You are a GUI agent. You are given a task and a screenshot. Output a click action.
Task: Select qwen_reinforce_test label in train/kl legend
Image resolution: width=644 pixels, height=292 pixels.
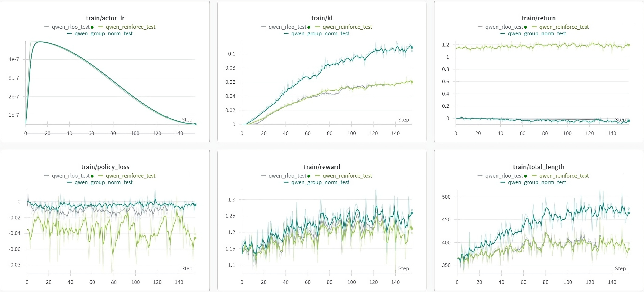pyautogui.click(x=347, y=27)
